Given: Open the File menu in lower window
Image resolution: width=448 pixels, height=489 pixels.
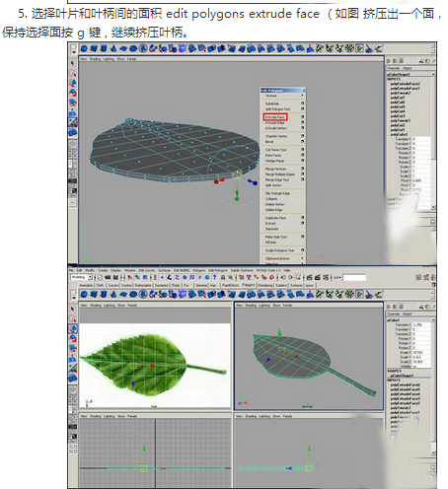Looking at the screenshot, I should (x=71, y=270).
